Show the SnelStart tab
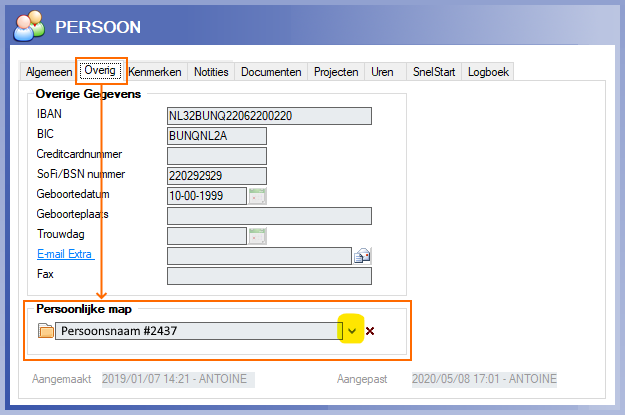This screenshot has height=415, width=625. click(434, 72)
